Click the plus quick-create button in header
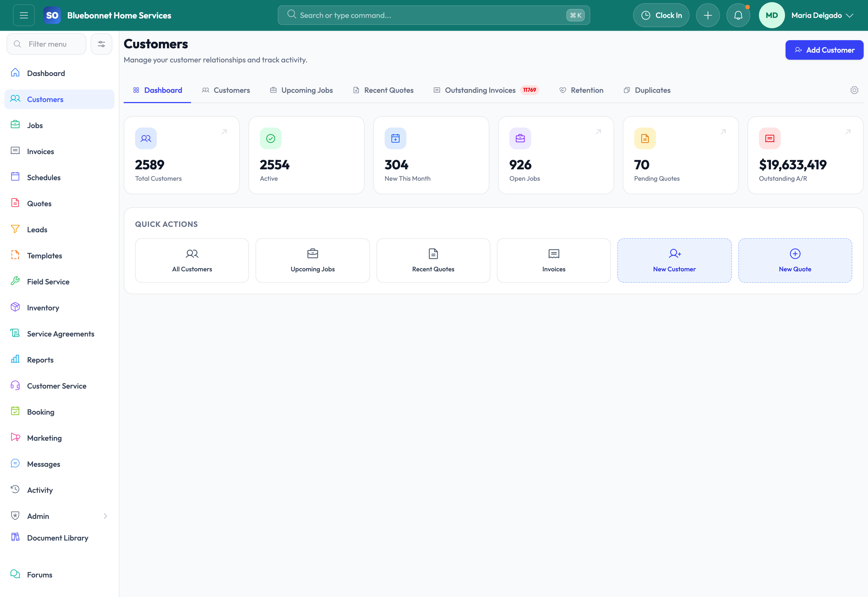868x597 pixels. tap(708, 15)
